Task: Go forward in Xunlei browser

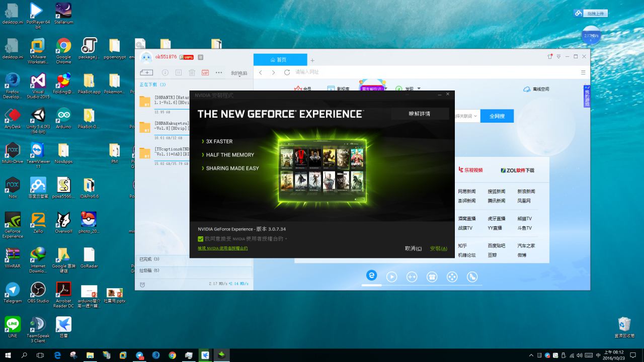Action: [273, 72]
